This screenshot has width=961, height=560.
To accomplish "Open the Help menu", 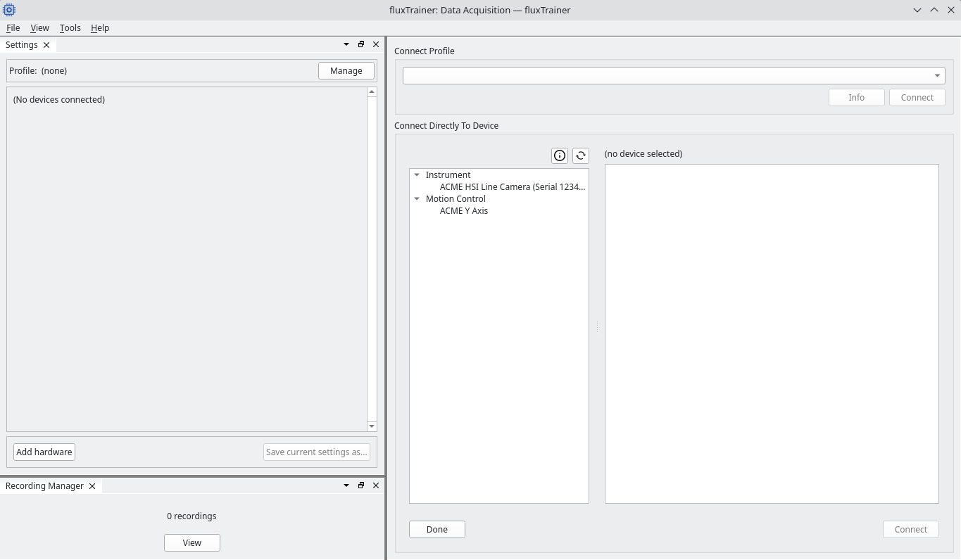I will (100, 28).
